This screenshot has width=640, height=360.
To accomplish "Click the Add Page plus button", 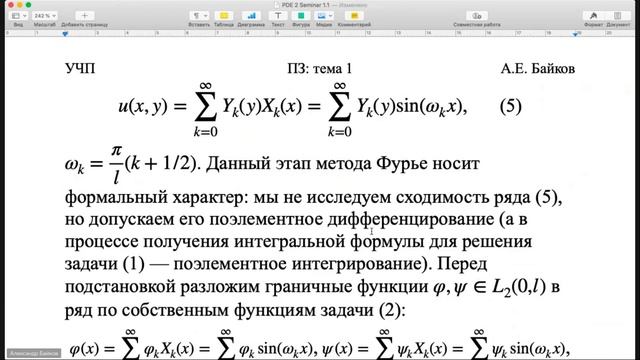I will (x=84, y=16).
